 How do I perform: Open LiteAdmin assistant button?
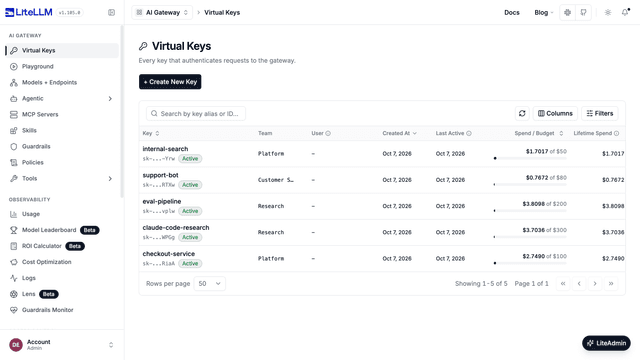tap(607, 343)
